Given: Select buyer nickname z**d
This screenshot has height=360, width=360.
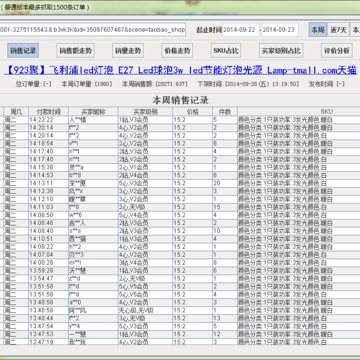Looking at the screenshot, I should coord(93,278).
